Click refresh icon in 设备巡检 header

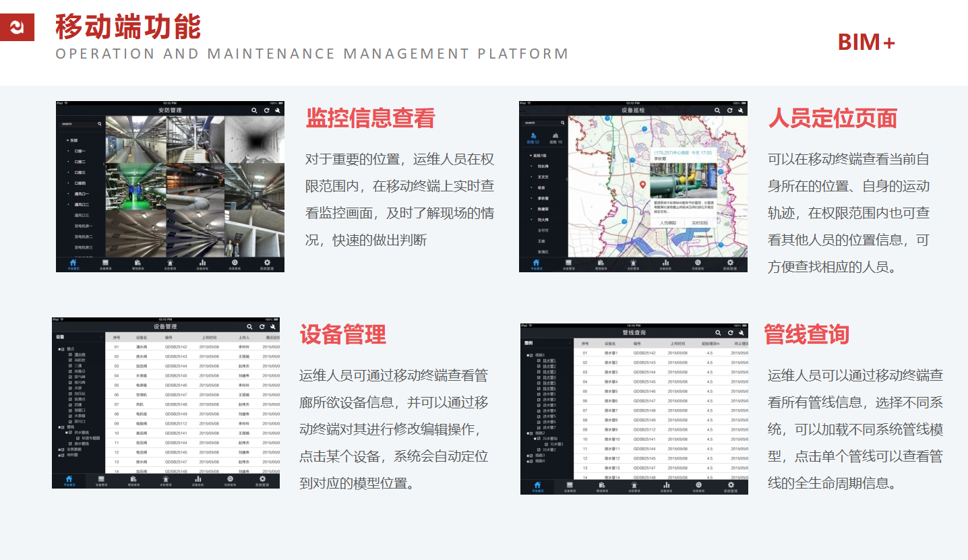coord(729,110)
